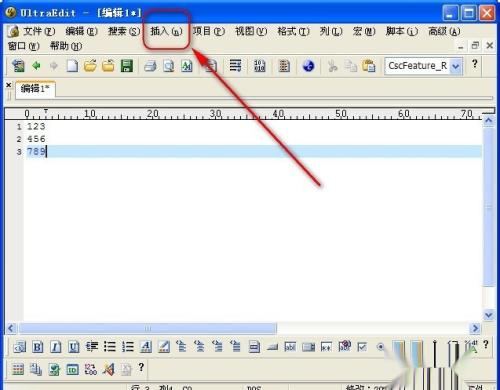The image size is (500, 390).
Task: Click the horizontal scrollbar right arrow
Action: [475, 328]
